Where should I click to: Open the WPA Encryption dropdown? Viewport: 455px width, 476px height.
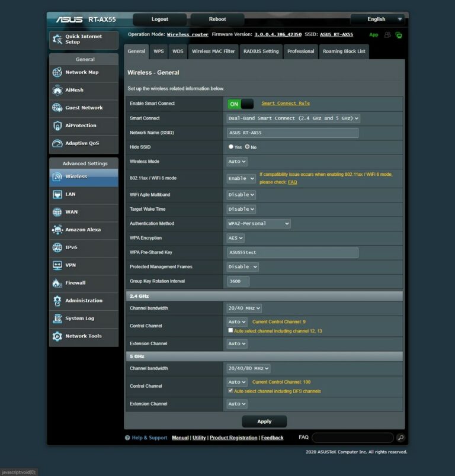click(235, 238)
